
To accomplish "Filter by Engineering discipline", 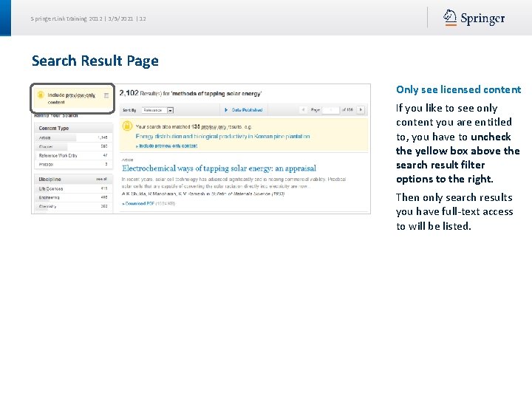I will pyautogui.click(x=73, y=197).
